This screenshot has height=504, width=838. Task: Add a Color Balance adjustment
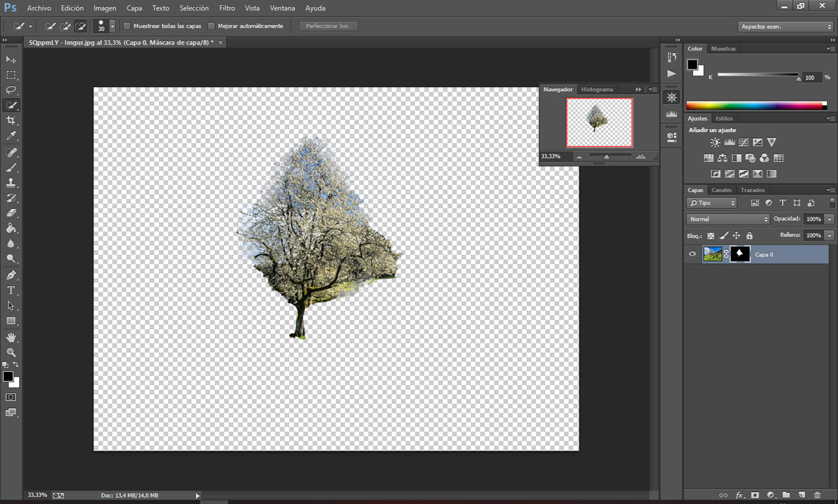pyautogui.click(x=722, y=158)
